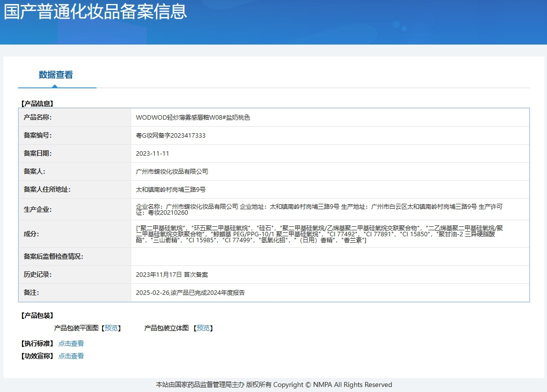The image size is (547, 392).
Task: Click 点击查看 next to 功效宣称
Action: coord(71,356)
